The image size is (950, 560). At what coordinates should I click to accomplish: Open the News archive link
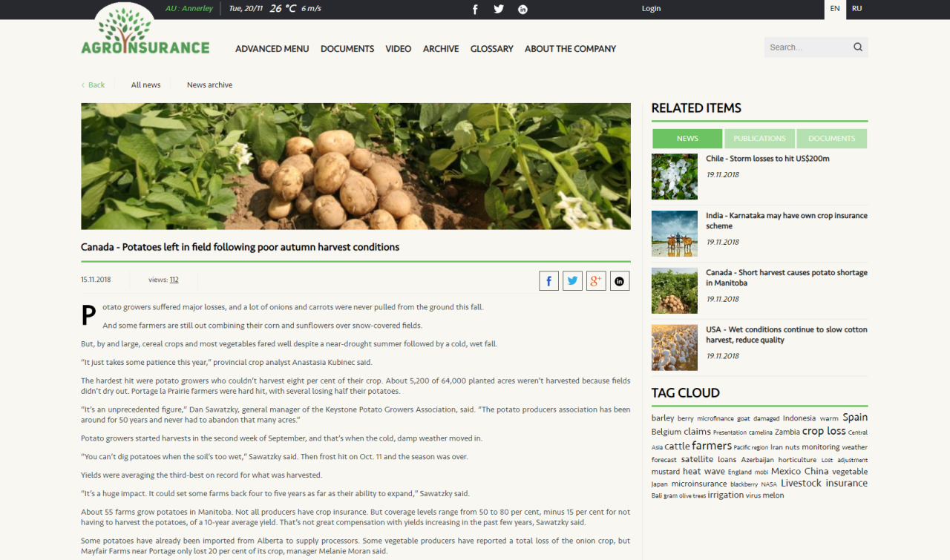210,85
